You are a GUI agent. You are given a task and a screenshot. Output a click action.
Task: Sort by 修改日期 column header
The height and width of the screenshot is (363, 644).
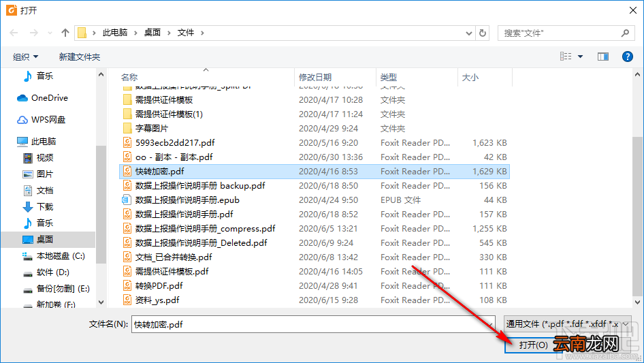tap(315, 77)
